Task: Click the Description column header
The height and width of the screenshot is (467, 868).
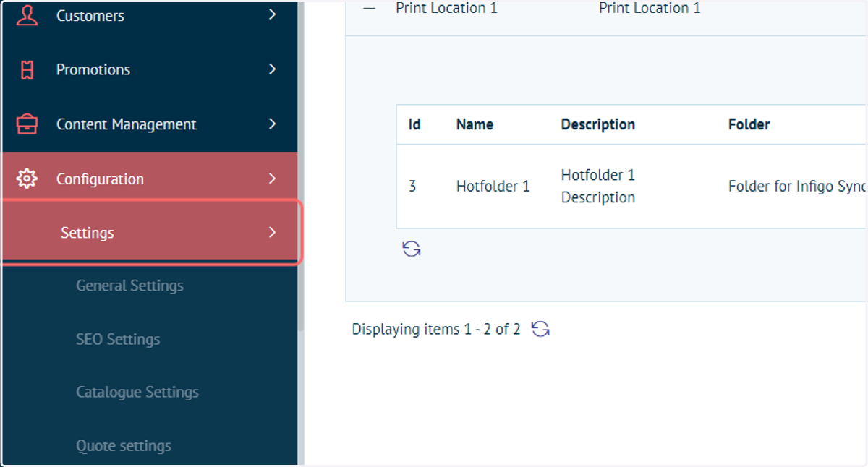Action: pyautogui.click(x=598, y=124)
